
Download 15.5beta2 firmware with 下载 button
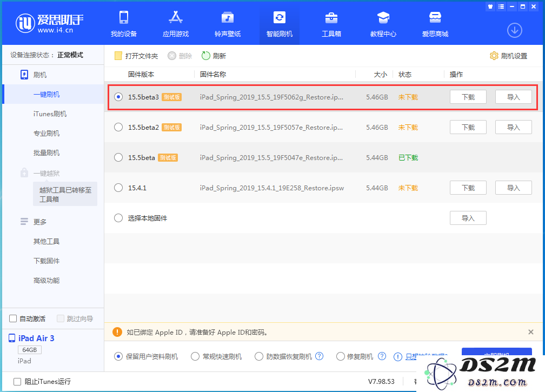[468, 127]
